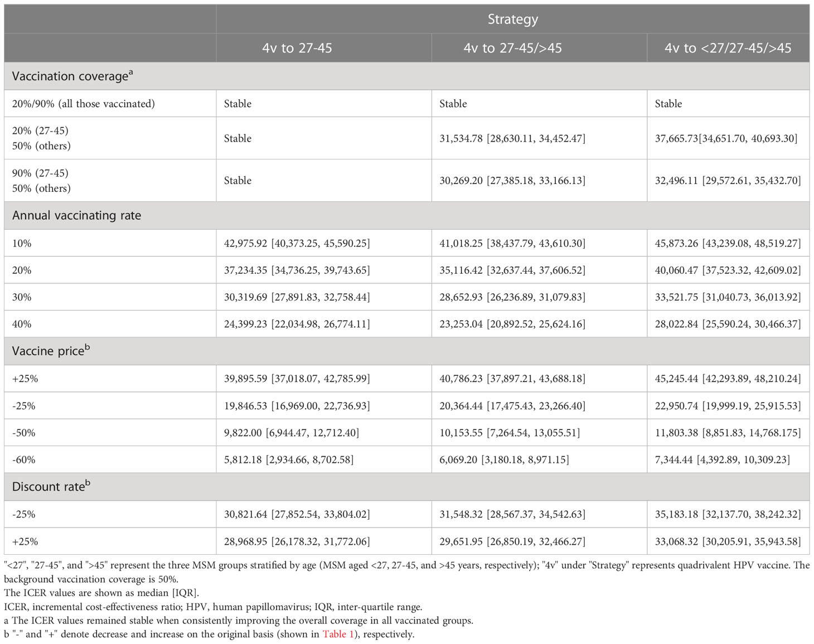Select the value 35,116.42 [32,637.44, 37,606.52]
The image size is (814, 644).
512,270
